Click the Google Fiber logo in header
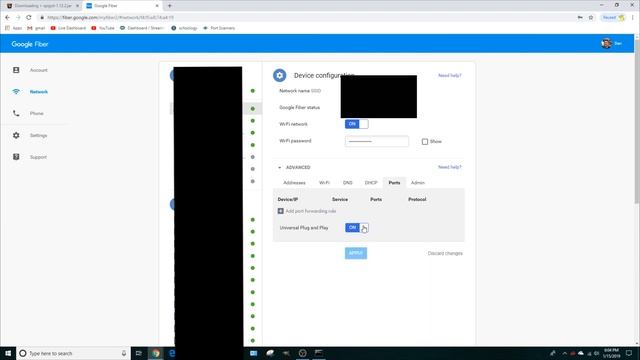640x360 pixels. (x=30, y=44)
